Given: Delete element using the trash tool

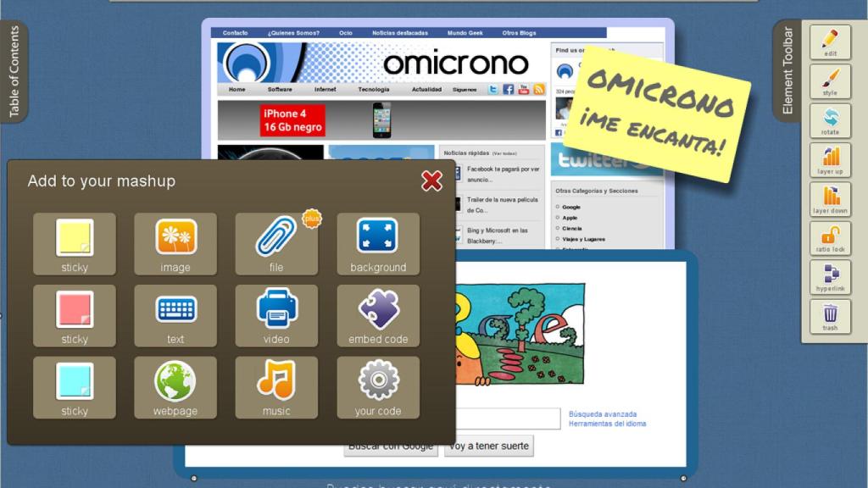Looking at the screenshot, I should pos(830,316).
